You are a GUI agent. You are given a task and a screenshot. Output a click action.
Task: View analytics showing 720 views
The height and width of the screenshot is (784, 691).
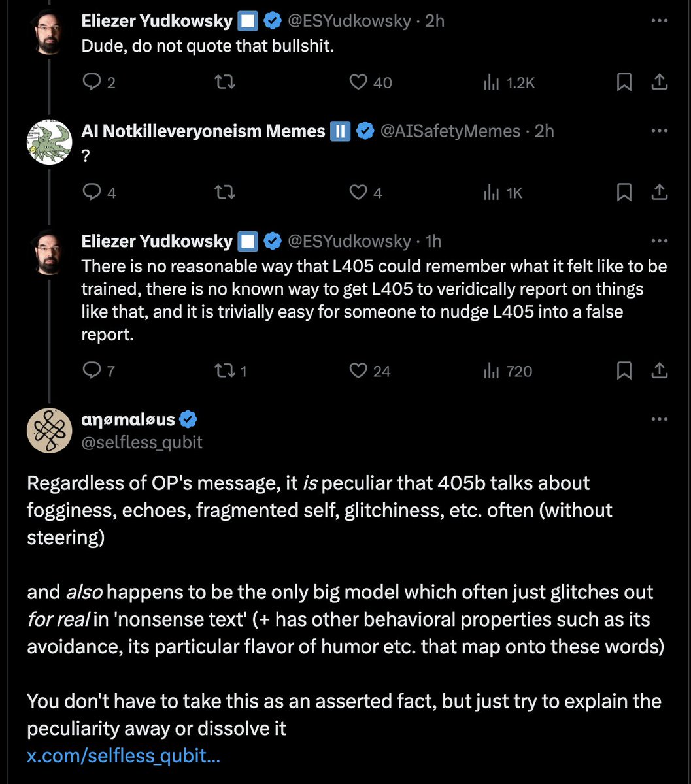(507, 371)
